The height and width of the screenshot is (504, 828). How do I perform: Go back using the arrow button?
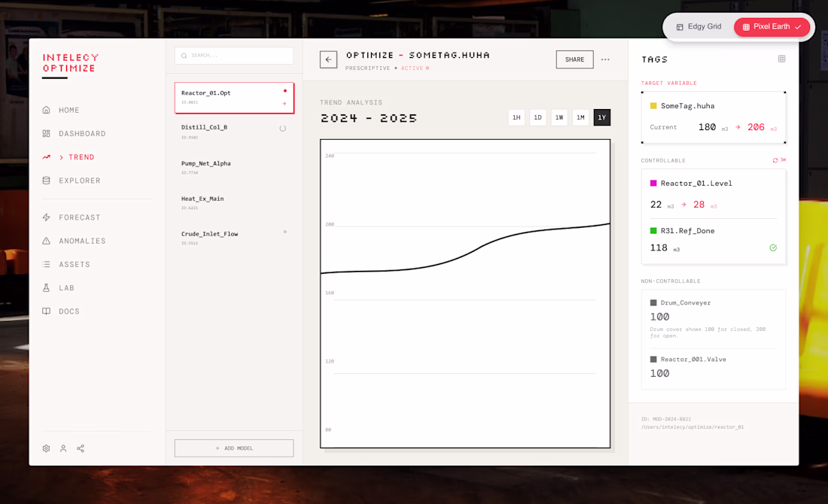click(328, 59)
